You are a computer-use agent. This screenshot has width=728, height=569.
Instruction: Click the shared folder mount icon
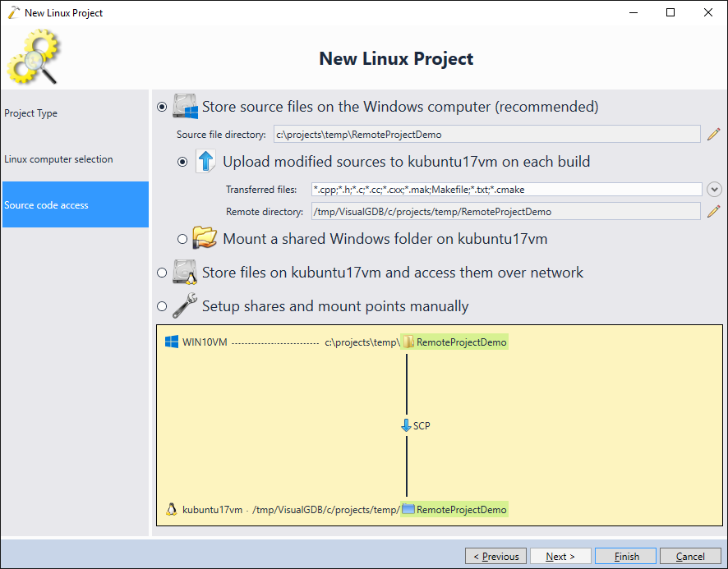pyautogui.click(x=205, y=237)
